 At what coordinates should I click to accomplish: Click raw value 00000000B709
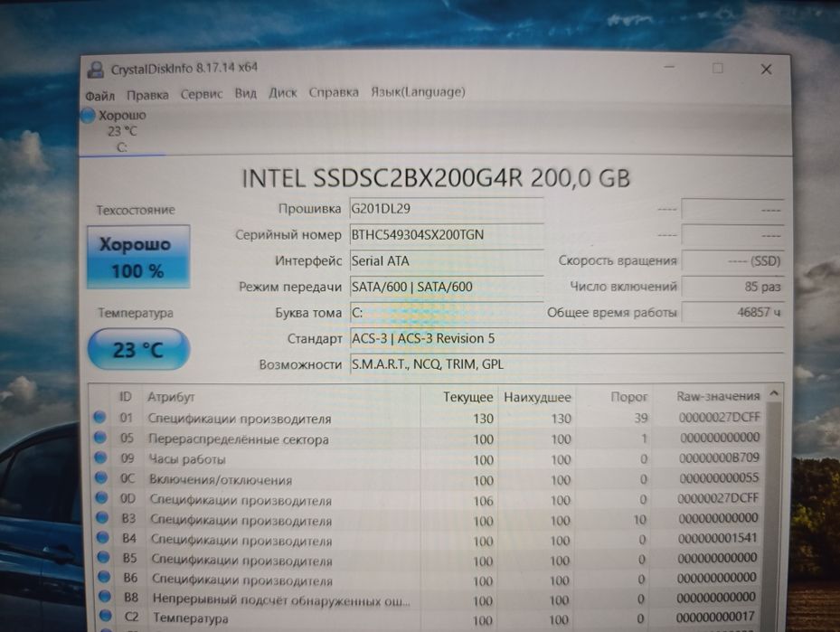(719, 457)
